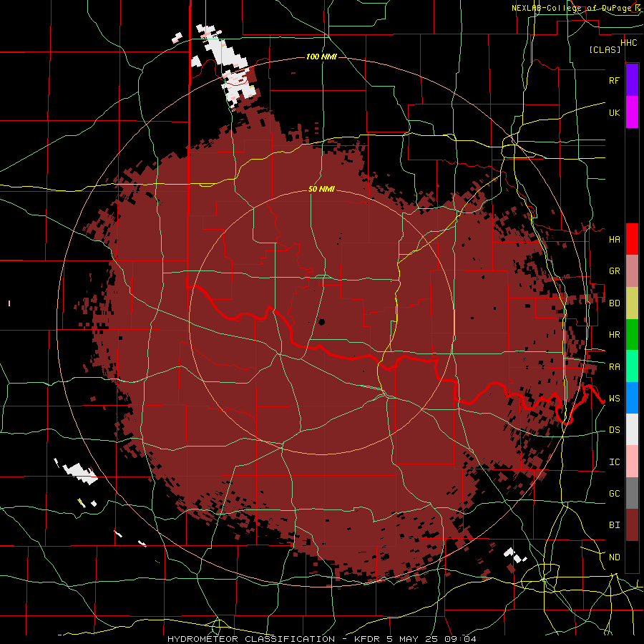Image resolution: width=644 pixels, height=644 pixels.
Task: Click the UK legend label
Action: (614, 112)
